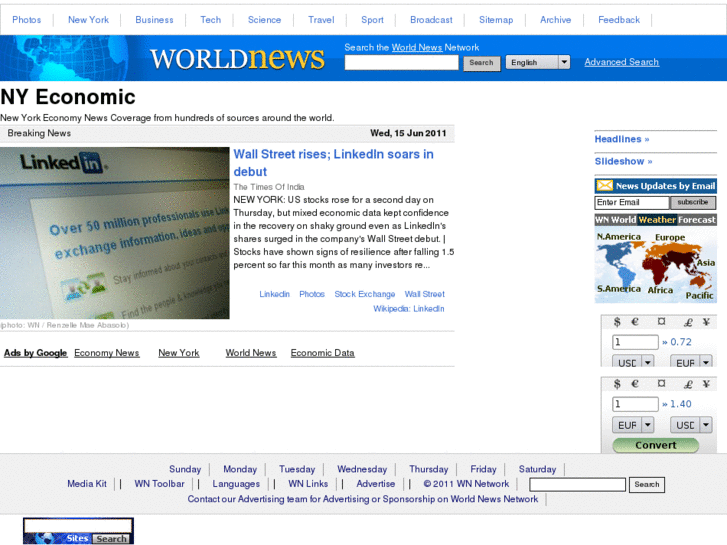
Task: Click the World News link in search label
Action: coord(417,47)
